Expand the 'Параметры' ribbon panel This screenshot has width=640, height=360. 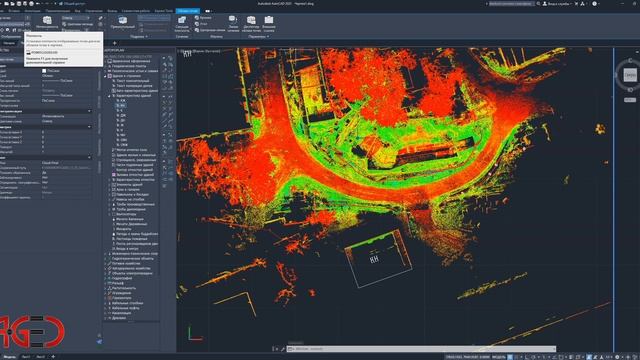click(258, 37)
